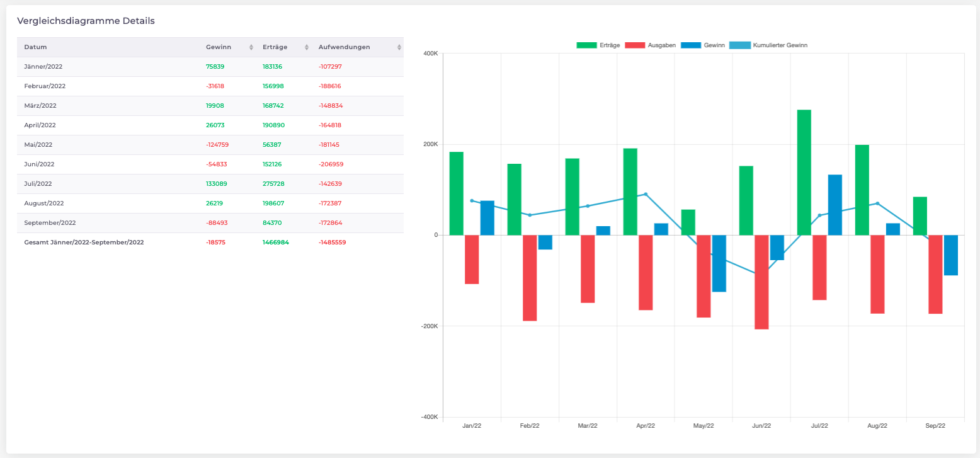Click the Kumulierter Gewinn legend label
The image size is (980, 458).
point(780,45)
